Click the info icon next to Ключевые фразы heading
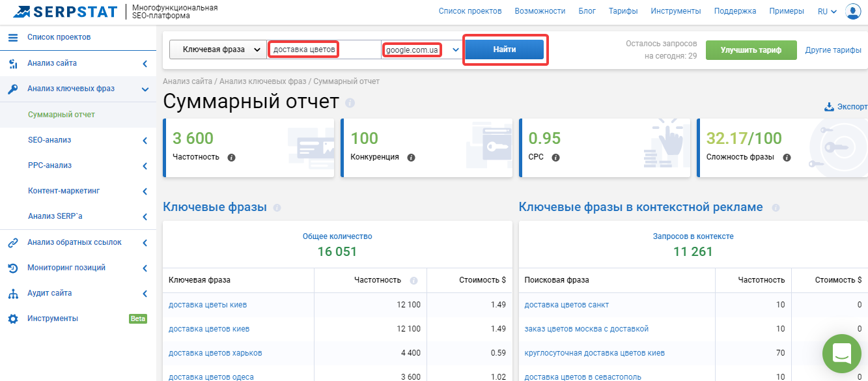 277,208
